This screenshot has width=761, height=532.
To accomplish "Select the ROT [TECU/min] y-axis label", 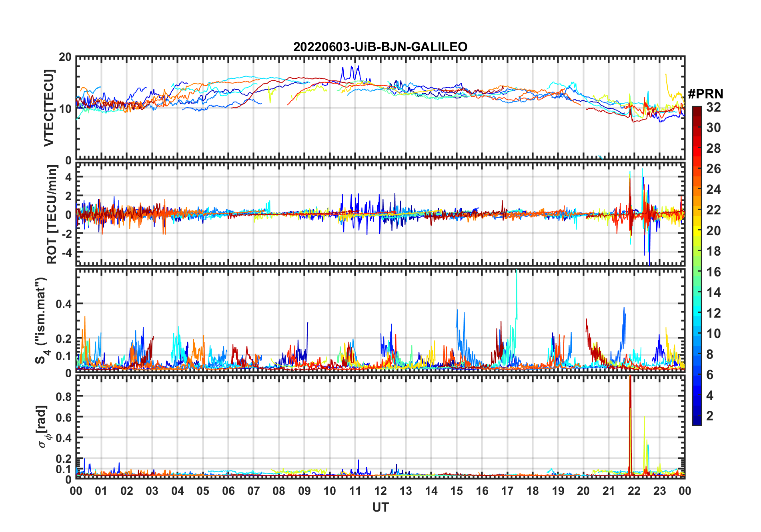I will (52, 214).
